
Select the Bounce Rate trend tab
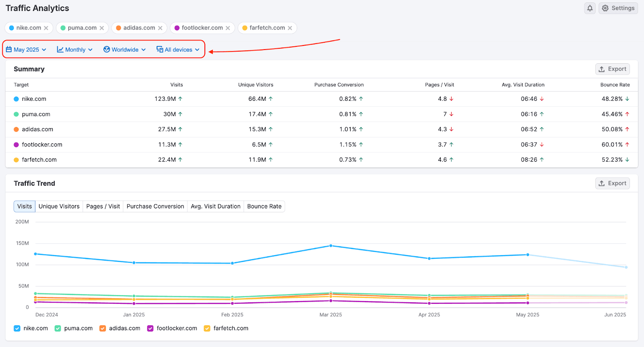click(x=264, y=206)
